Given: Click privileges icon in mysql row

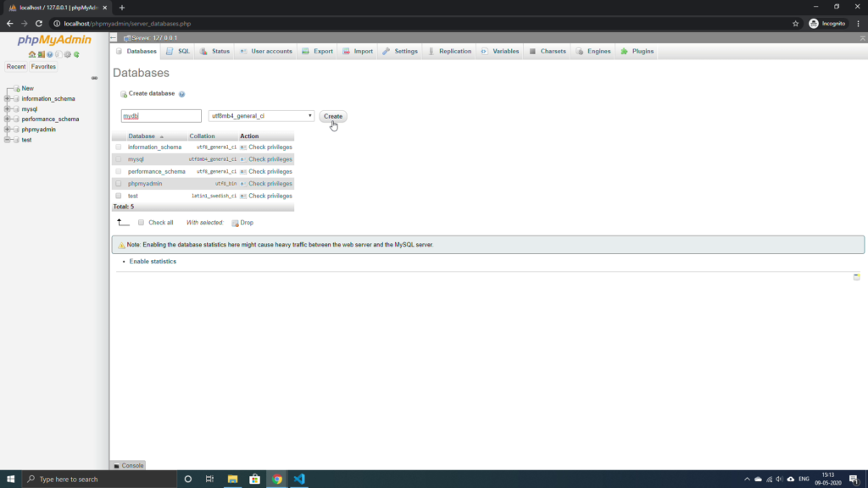Looking at the screenshot, I should point(243,159).
